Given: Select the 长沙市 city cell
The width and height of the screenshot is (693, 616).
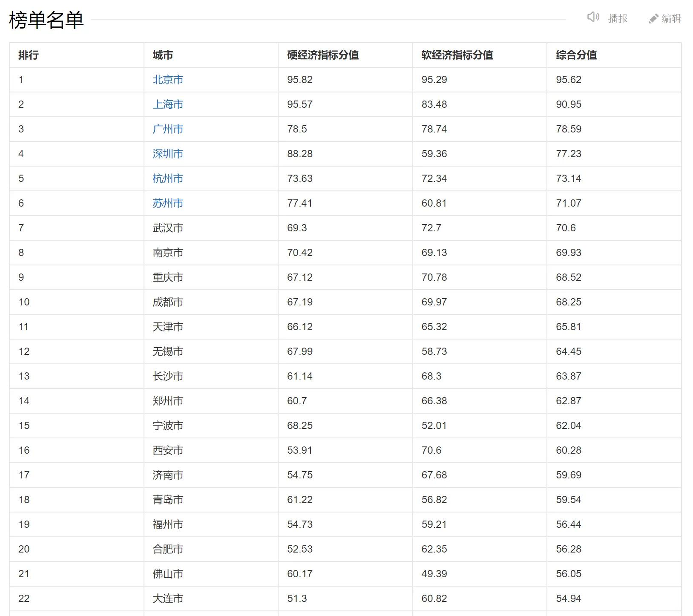Looking at the screenshot, I should 211,376.
